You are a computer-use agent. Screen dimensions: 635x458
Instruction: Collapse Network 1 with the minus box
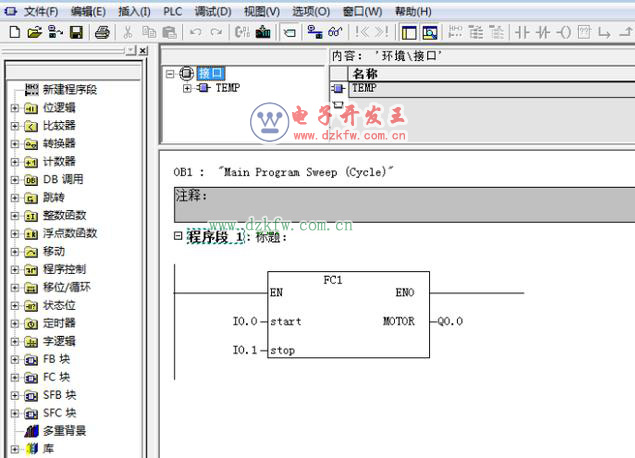(178, 237)
